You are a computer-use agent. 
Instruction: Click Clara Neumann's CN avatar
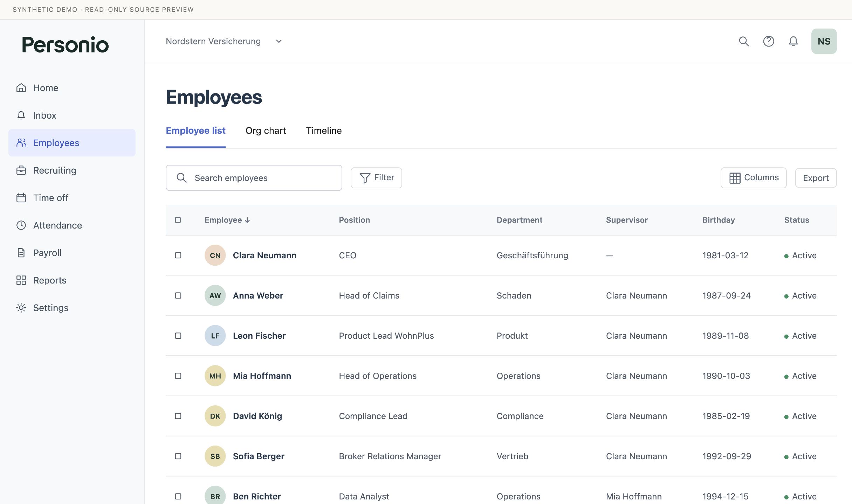(215, 255)
